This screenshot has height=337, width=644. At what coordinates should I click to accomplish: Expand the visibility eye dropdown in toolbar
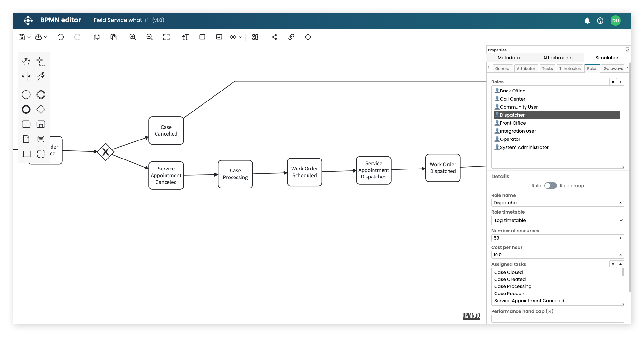tap(240, 37)
